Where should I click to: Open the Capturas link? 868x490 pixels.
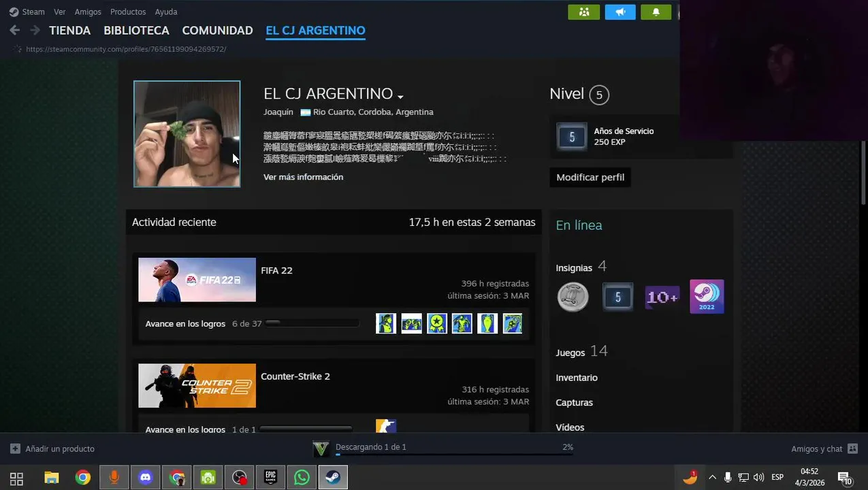[574, 403]
